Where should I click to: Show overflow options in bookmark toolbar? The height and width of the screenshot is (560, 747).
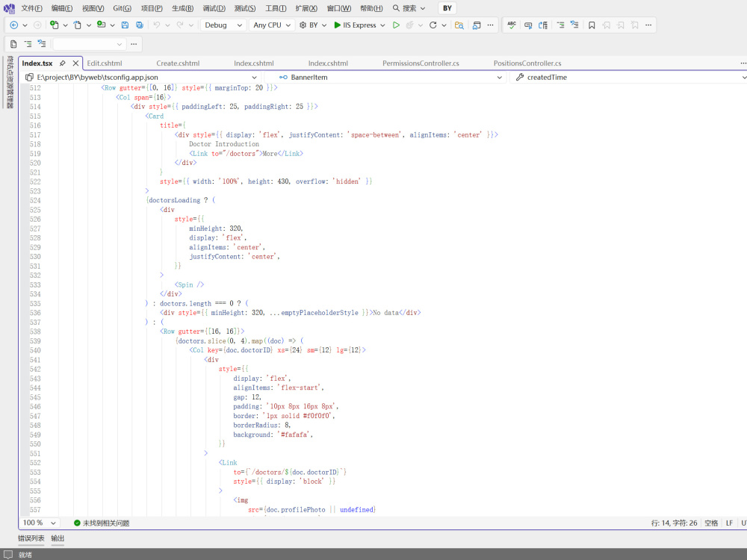648,25
